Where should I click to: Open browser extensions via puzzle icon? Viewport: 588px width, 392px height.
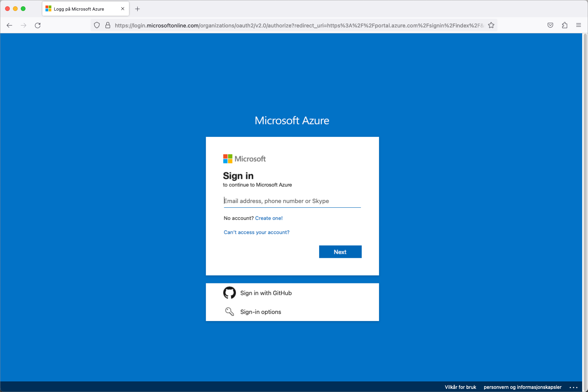(x=564, y=25)
